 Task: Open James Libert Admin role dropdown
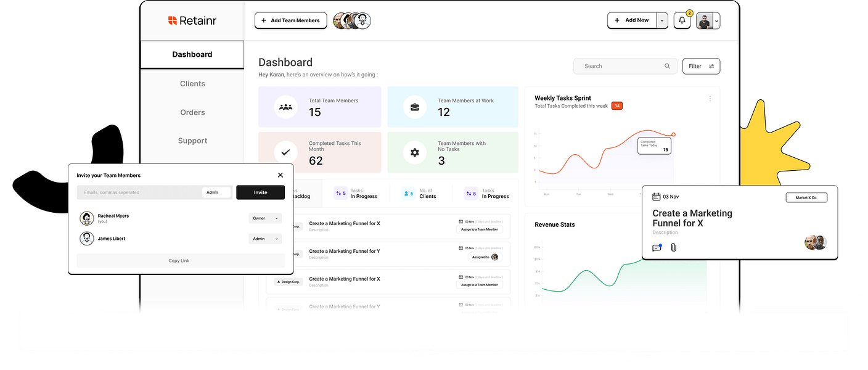pos(265,239)
